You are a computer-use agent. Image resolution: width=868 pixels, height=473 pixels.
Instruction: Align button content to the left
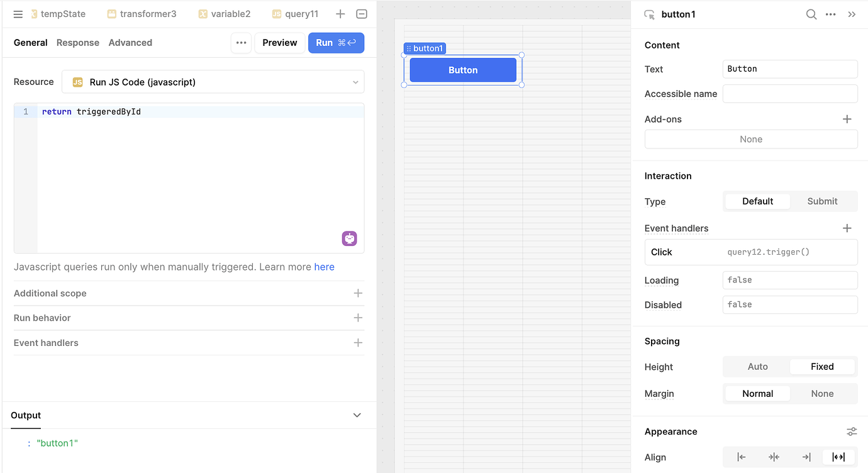(x=742, y=457)
